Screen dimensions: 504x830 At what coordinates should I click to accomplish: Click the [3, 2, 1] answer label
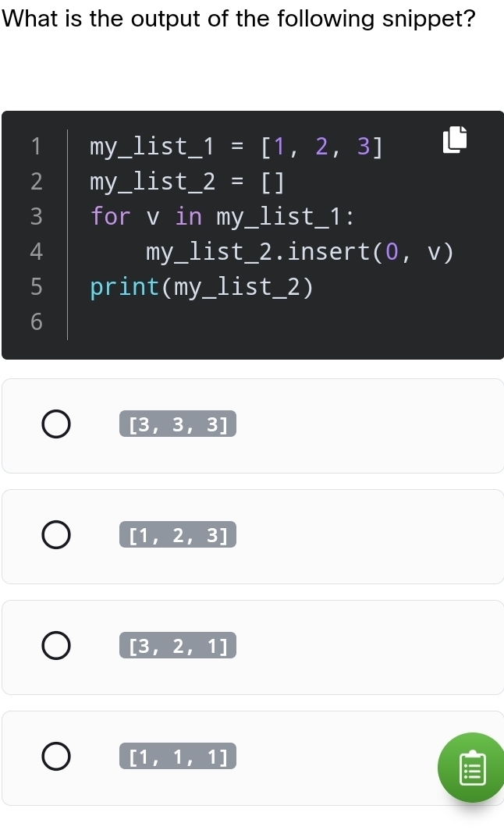[177, 645]
